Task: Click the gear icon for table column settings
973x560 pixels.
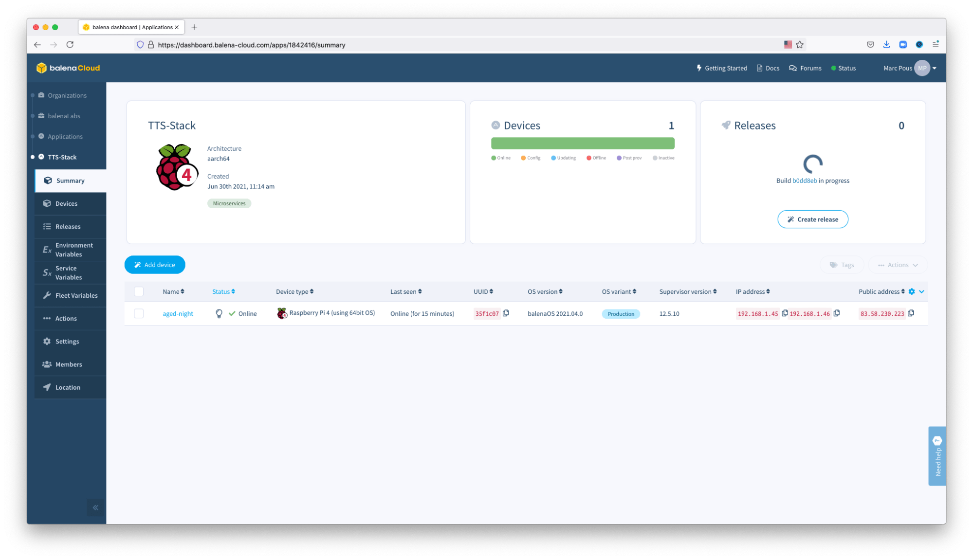Action: (x=912, y=291)
